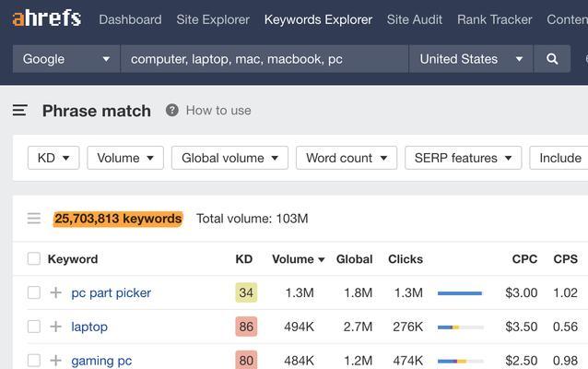Click the CPS column header
The width and height of the screenshot is (588, 369).
566,259
